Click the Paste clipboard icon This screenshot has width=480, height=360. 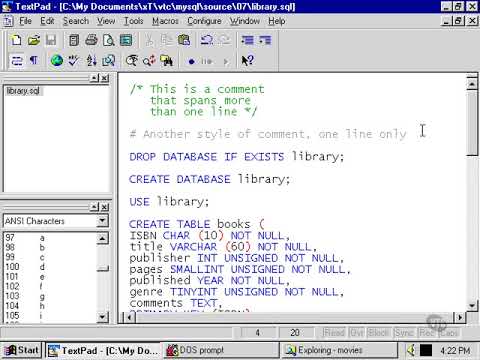[x=184, y=40]
